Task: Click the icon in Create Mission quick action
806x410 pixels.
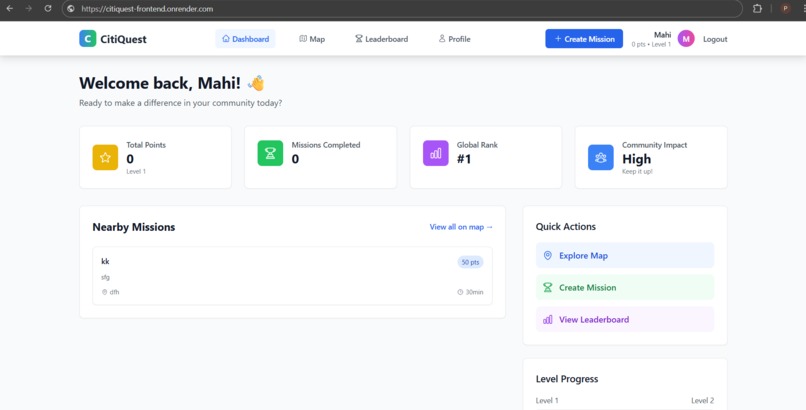Action: click(547, 287)
